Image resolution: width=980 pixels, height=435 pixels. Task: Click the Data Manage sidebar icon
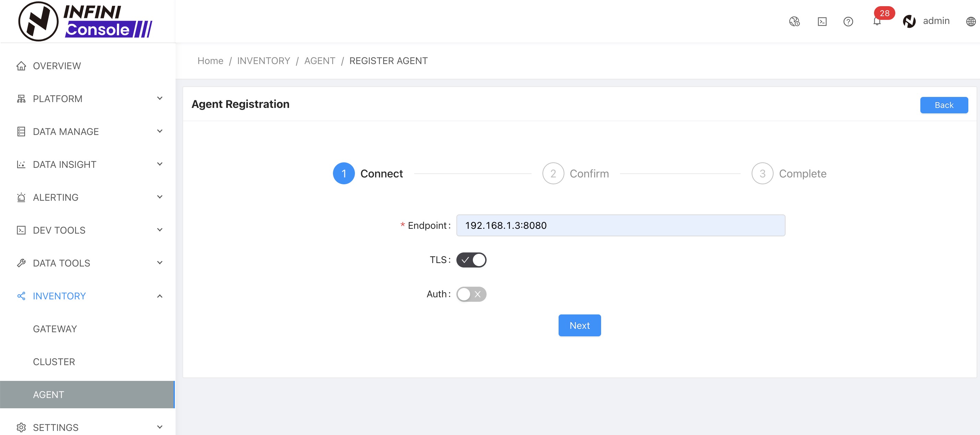point(21,132)
